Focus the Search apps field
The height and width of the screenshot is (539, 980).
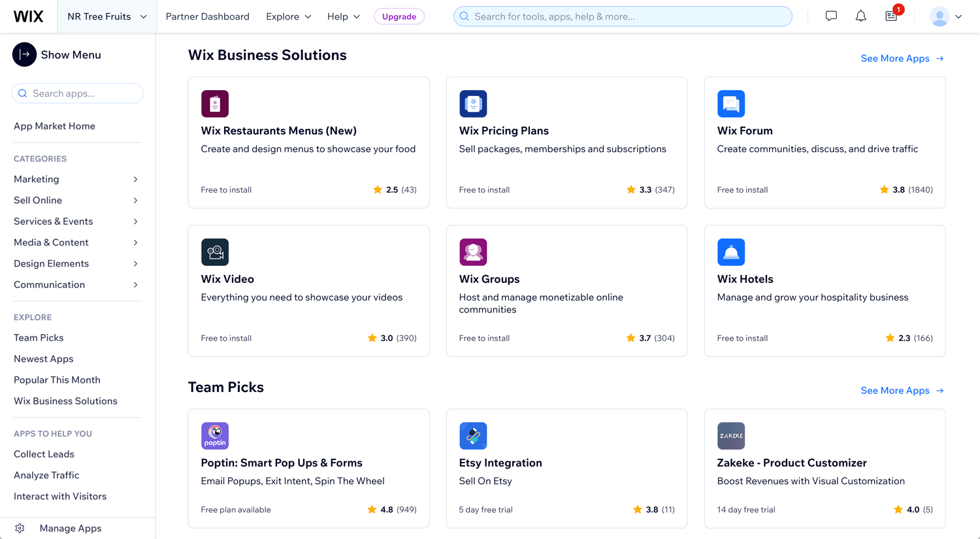point(77,93)
